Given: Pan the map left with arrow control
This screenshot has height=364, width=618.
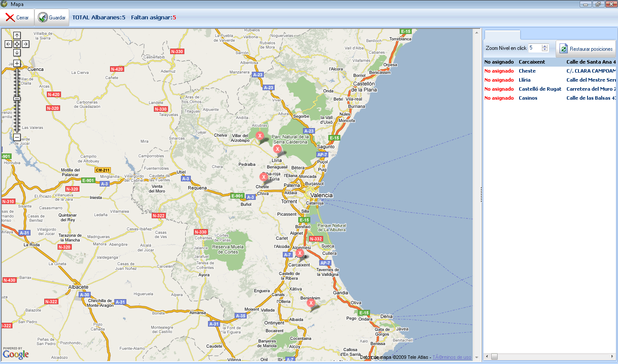Looking at the screenshot, I should pyautogui.click(x=8, y=44).
